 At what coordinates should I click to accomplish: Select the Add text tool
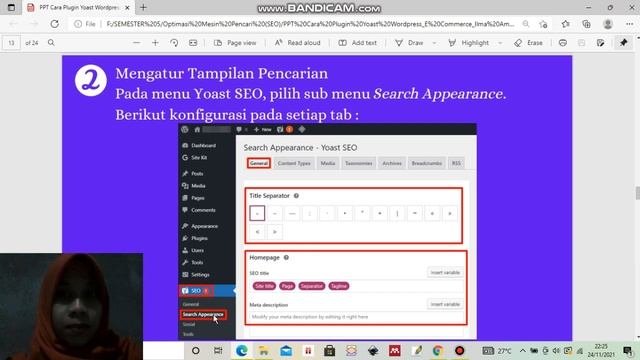pyautogui.click(x=358, y=42)
